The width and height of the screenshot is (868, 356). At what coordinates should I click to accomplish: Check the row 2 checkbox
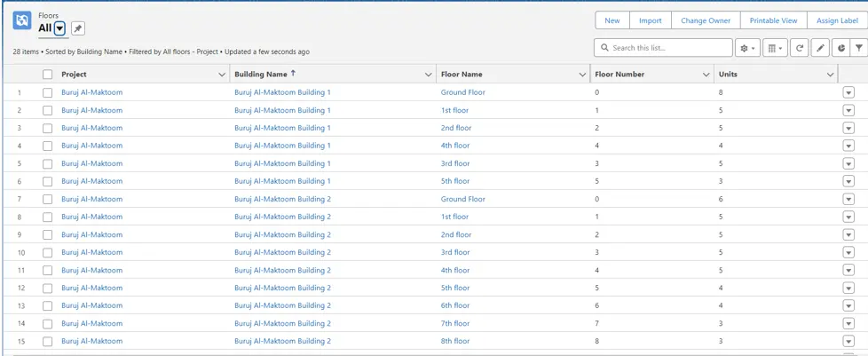tap(48, 110)
